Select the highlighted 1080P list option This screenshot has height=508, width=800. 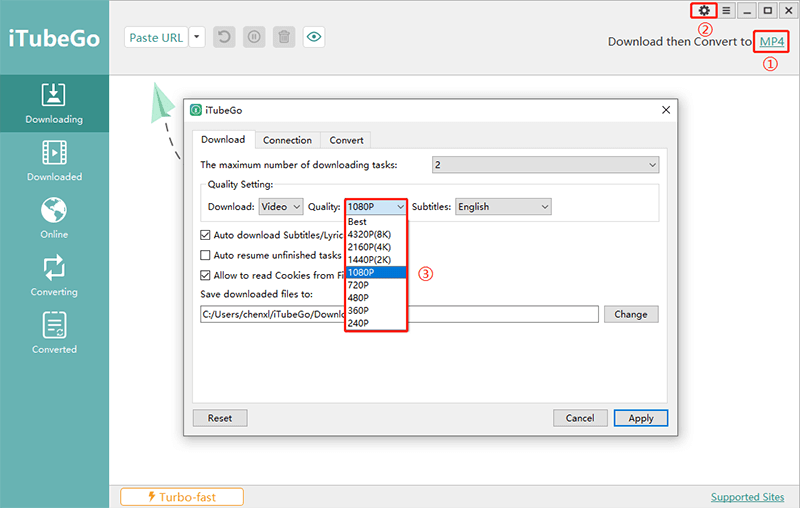click(x=376, y=272)
